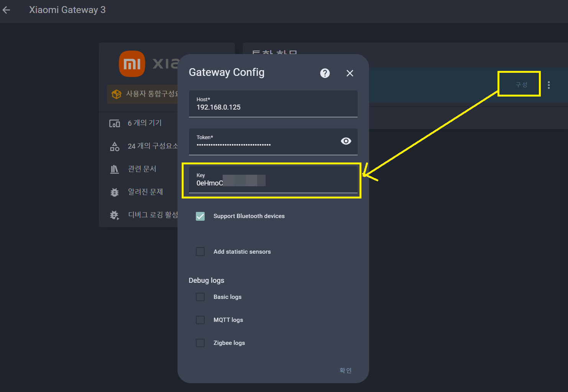Click the Key input field
Image resolution: width=568 pixels, height=392 pixels.
[x=273, y=180]
